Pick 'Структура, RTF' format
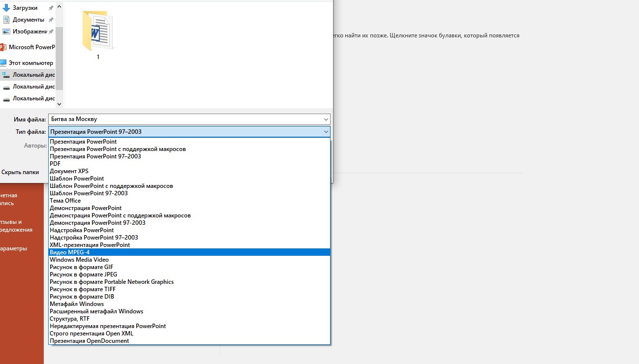 pos(189,319)
